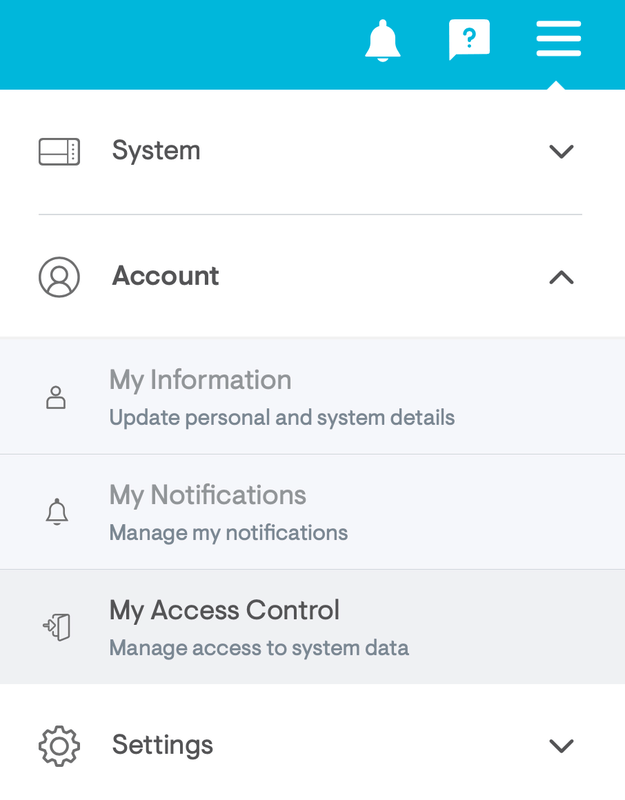Open the notifications bell in header
This screenshot has height=800, width=625.
coord(382,41)
